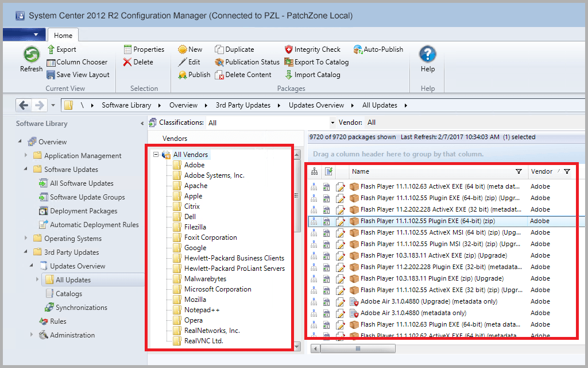Viewport: 588px width, 368px height.
Task: Select Adobe Air 3.1.0.4880 (Upgrade) row
Action: (x=443, y=301)
